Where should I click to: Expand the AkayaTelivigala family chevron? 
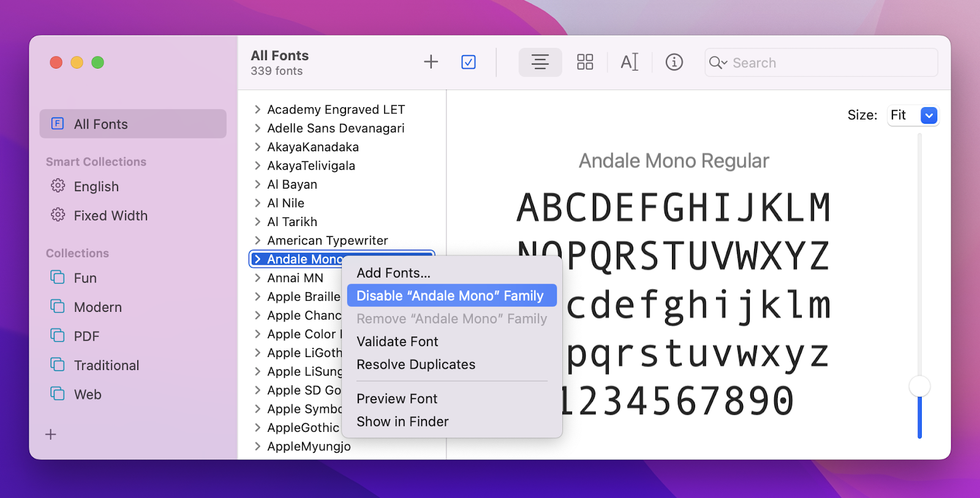click(257, 165)
